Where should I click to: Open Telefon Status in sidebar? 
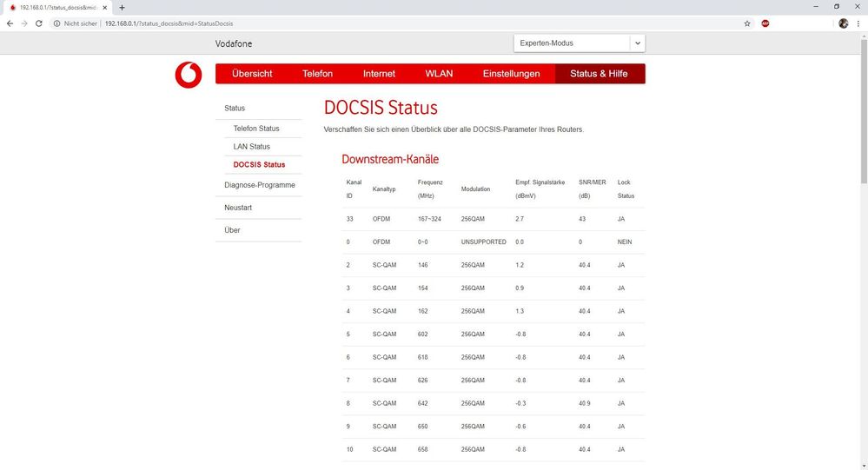(x=256, y=129)
